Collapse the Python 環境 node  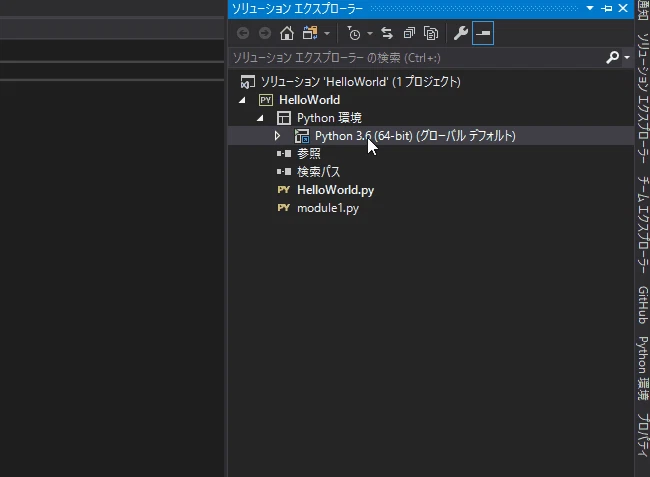pyautogui.click(x=260, y=118)
